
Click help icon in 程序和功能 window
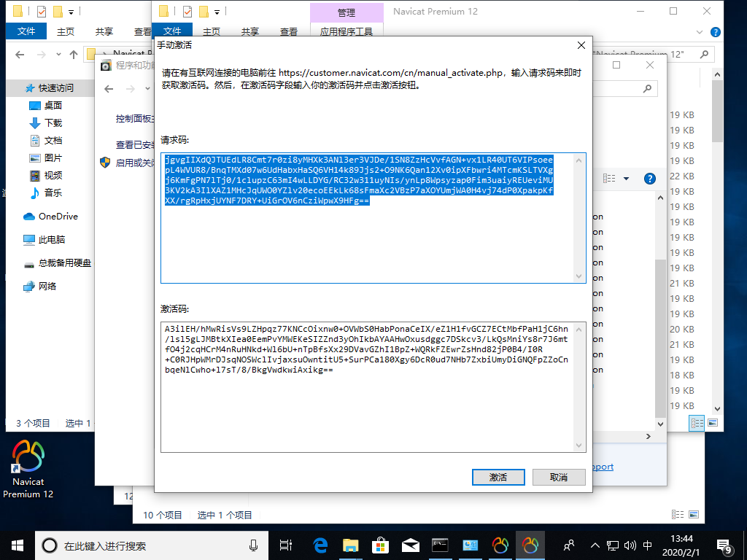(x=650, y=179)
